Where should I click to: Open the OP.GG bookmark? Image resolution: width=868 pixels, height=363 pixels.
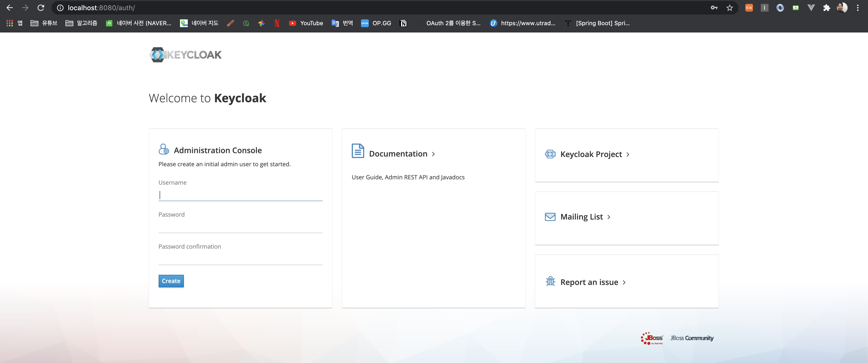click(376, 23)
